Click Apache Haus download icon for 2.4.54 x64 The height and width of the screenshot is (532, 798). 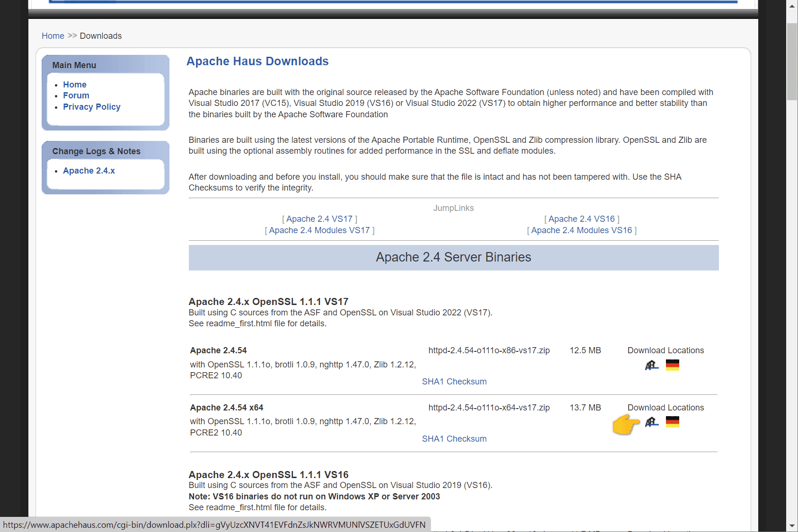652,422
